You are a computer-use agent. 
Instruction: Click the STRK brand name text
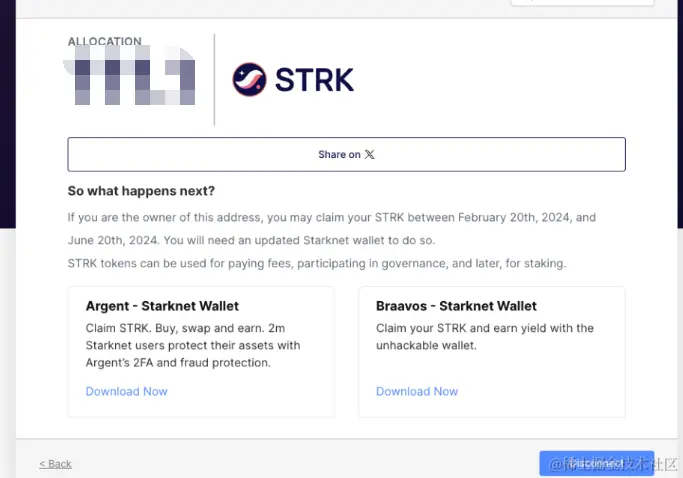click(314, 79)
